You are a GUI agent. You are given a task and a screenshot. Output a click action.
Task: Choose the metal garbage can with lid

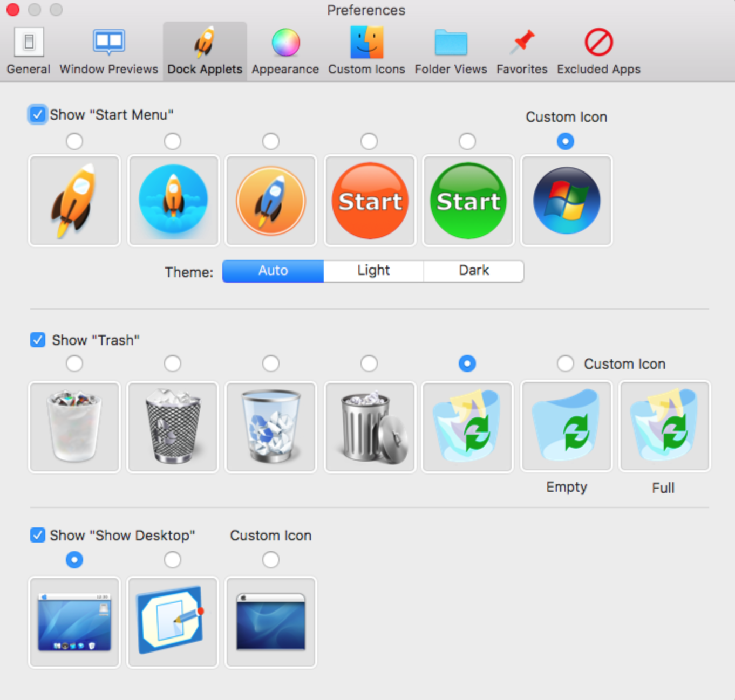coord(370,427)
